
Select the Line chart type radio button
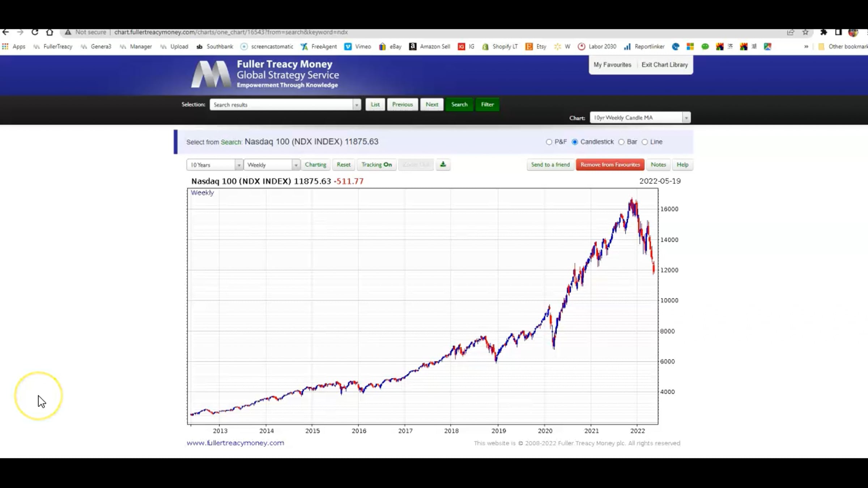[644, 142]
